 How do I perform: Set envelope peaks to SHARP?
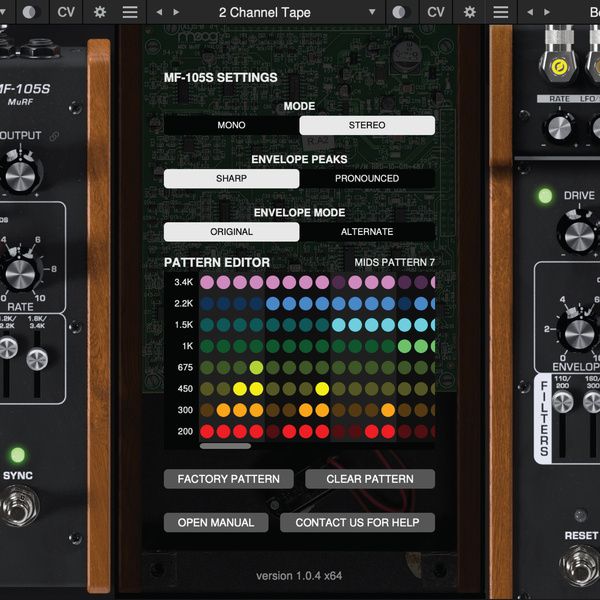232,178
